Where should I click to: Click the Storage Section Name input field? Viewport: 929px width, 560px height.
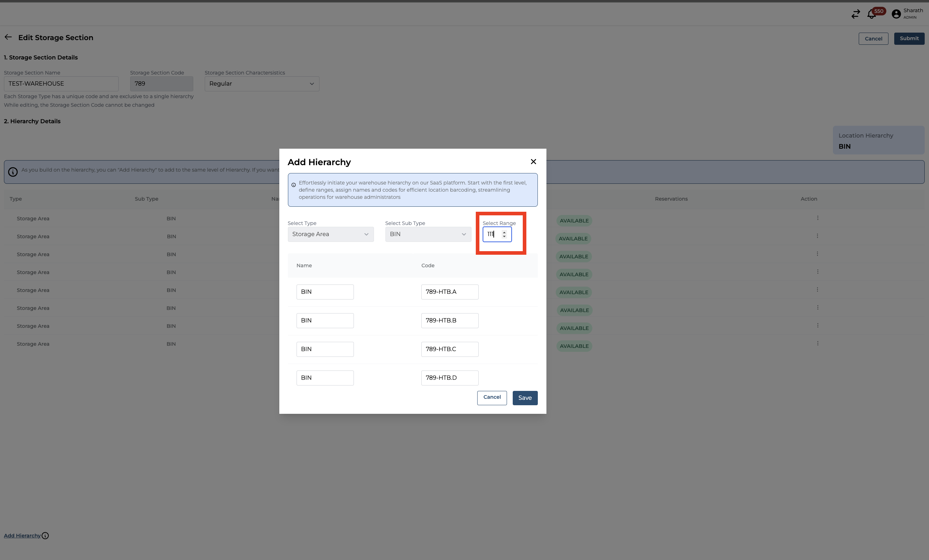click(61, 84)
